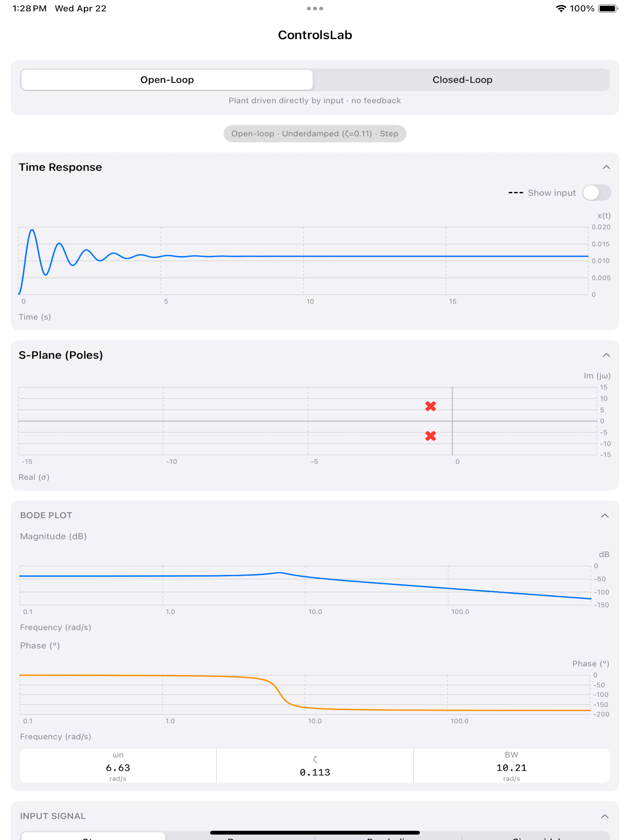Screen dimensions: 630x840
Task: Tap the battery status icon
Action: pos(608,8)
